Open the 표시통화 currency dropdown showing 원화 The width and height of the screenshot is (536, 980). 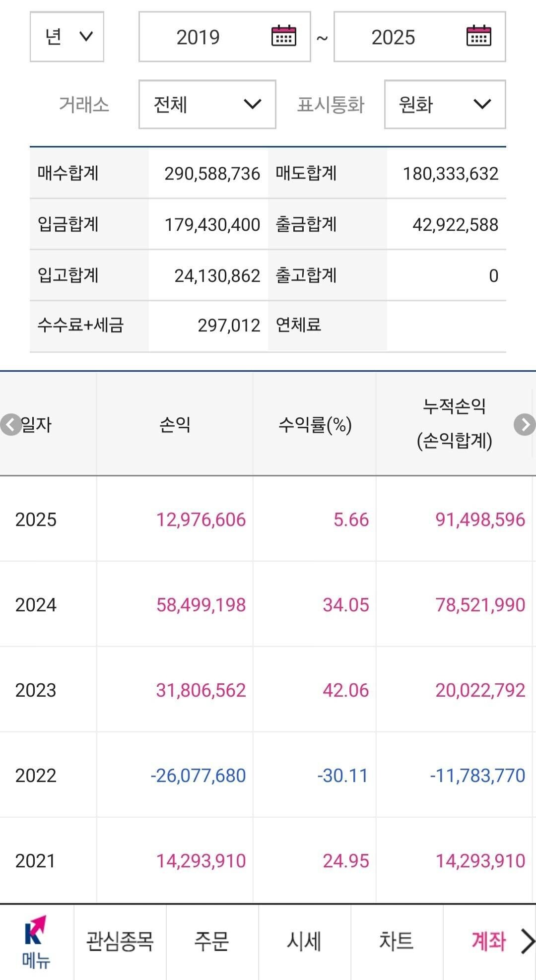(x=444, y=105)
